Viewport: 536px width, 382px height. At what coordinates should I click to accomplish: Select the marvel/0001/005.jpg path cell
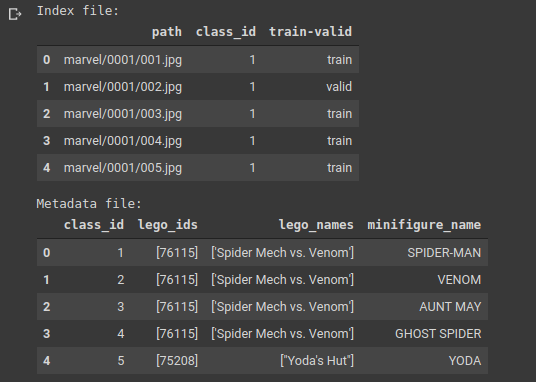(123, 168)
